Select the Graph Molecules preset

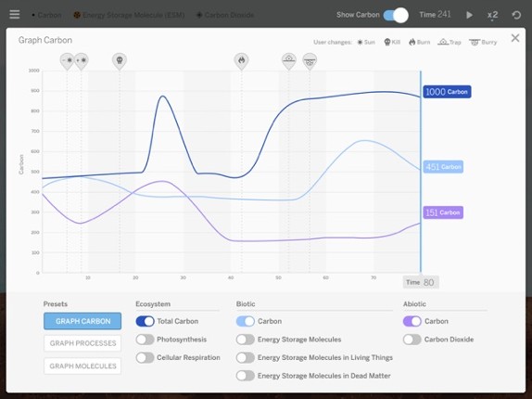(82, 367)
